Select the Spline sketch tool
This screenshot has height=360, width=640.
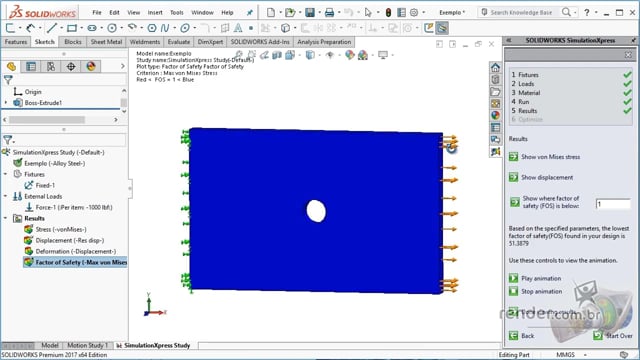coord(164,28)
